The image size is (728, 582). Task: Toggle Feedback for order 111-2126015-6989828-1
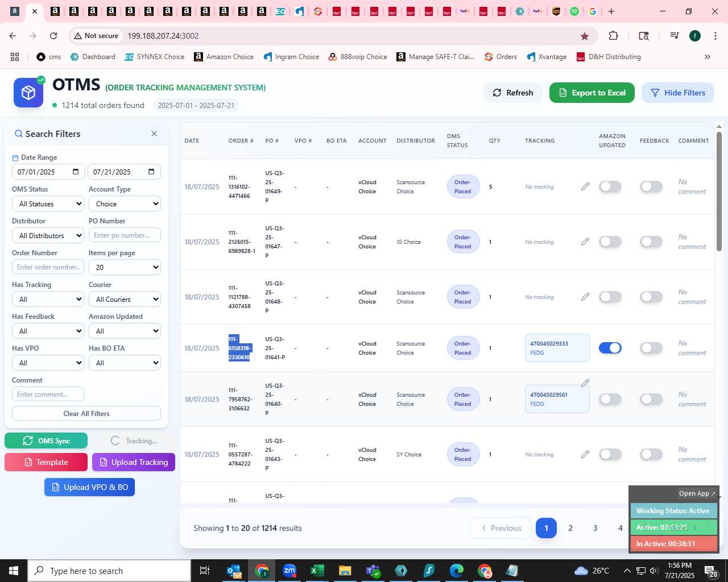point(651,242)
